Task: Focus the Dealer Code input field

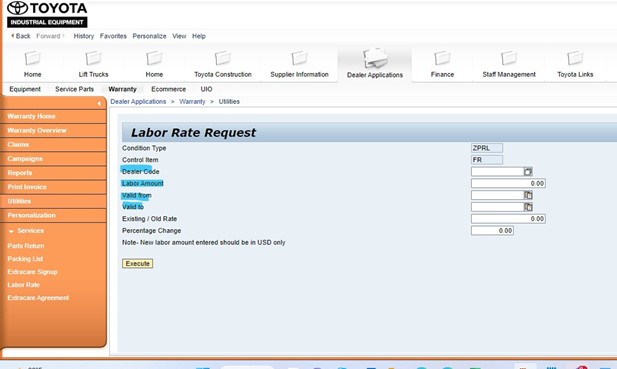Action: [497, 172]
